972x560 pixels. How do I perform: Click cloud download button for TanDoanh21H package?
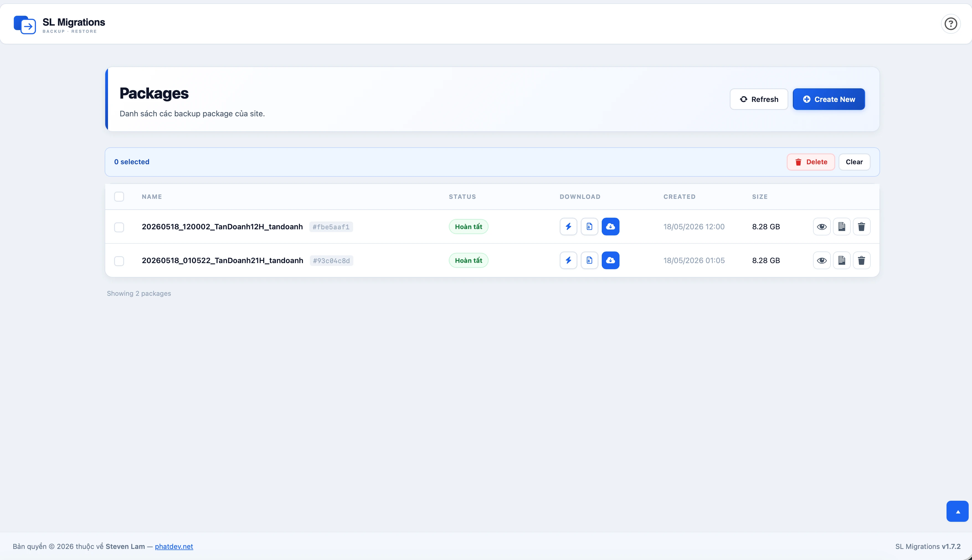(x=610, y=260)
